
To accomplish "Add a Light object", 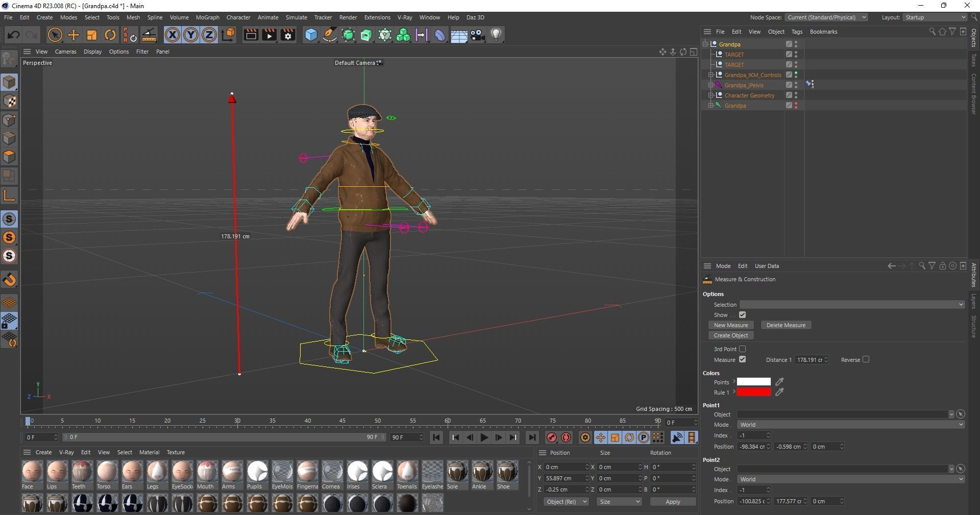I will click(496, 35).
